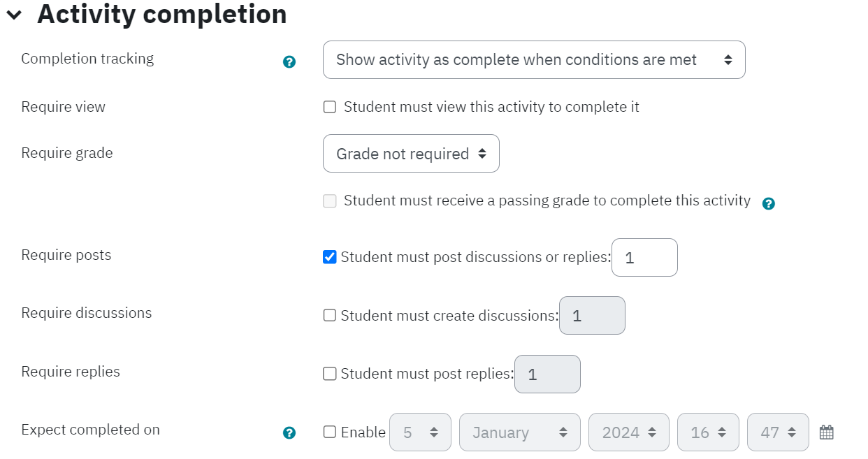Viewport: 868px width, 459px height.
Task: Open the Require grade dropdown
Action: 411,154
